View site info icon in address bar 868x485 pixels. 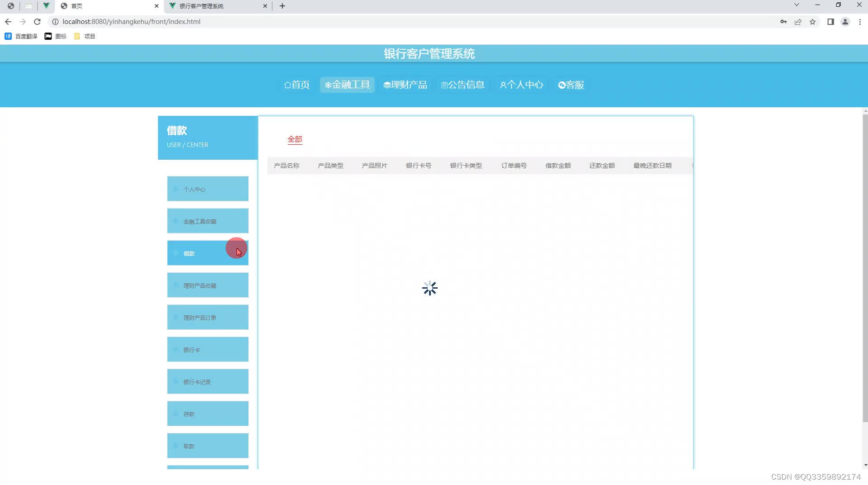(x=55, y=22)
